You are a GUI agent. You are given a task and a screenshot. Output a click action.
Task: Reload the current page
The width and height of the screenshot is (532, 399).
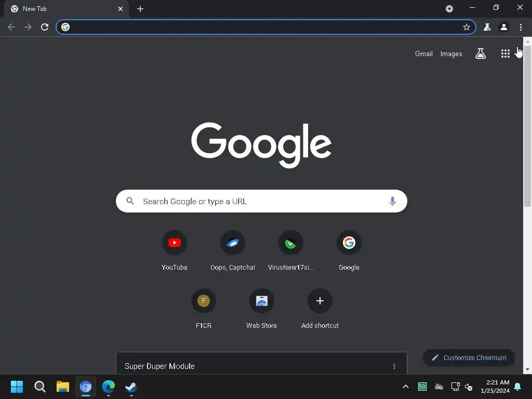(x=45, y=27)
